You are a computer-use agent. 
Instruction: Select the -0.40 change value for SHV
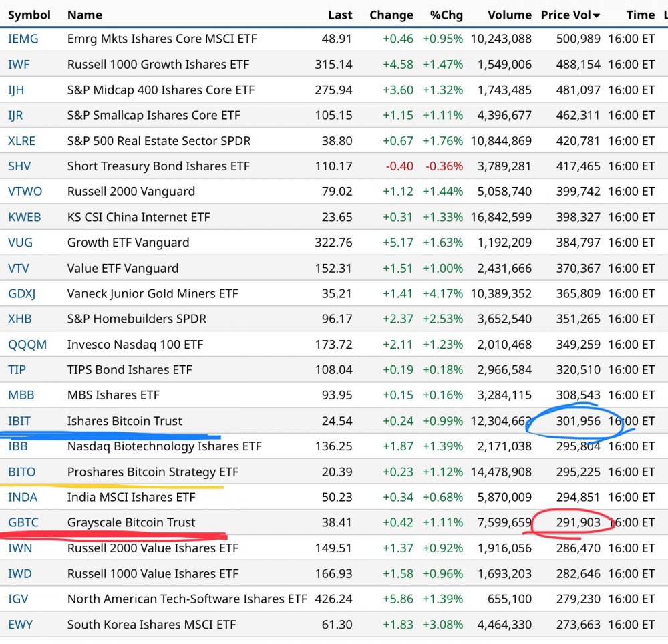pyautogui.click(x=399, y=166)
